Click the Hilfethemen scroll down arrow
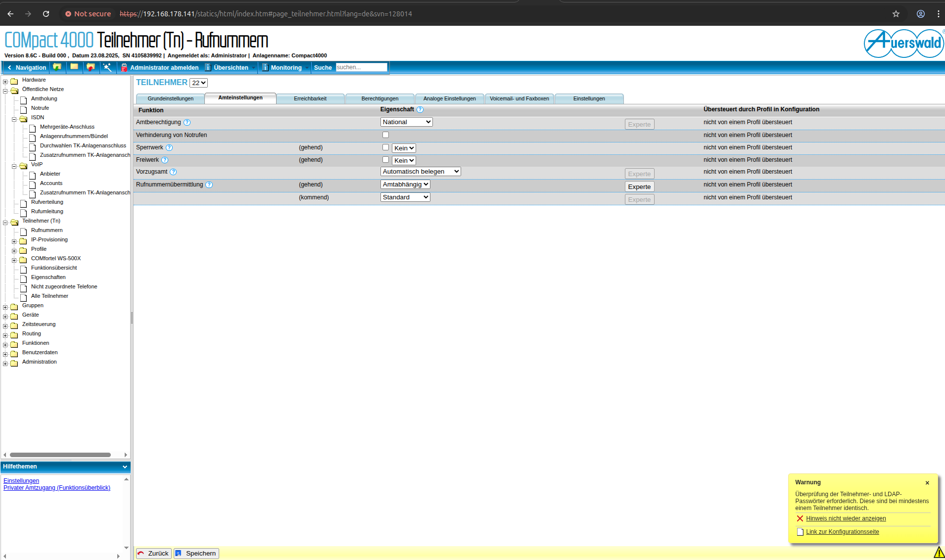This screenshot has width=945, height=560. pyautogui.click(x=126, y=548)
